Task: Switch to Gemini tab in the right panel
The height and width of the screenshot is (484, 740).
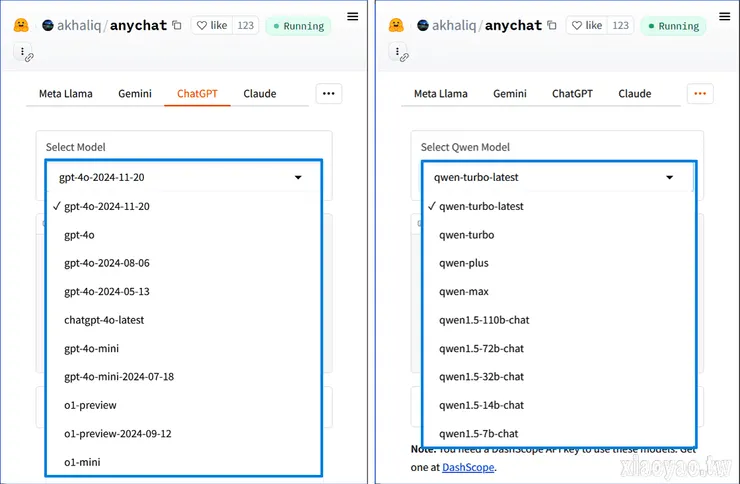Action: (510, 93)
